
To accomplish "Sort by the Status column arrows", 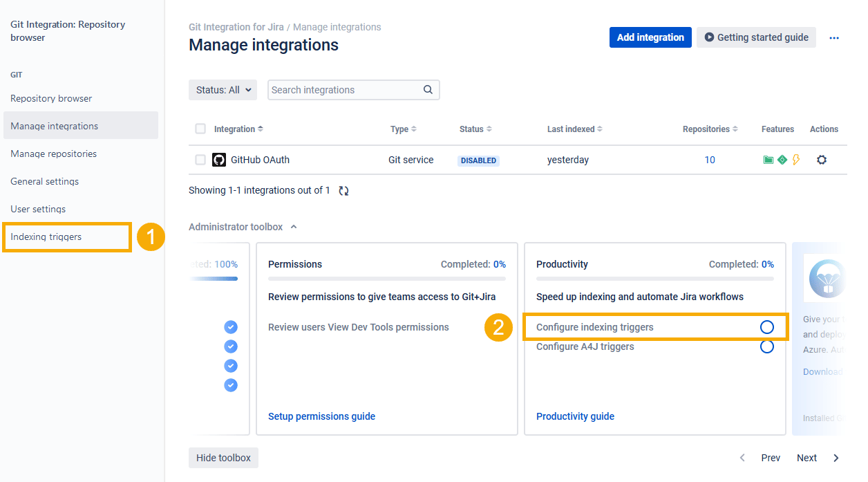I will pyautogui.click(x=489, y=129).
